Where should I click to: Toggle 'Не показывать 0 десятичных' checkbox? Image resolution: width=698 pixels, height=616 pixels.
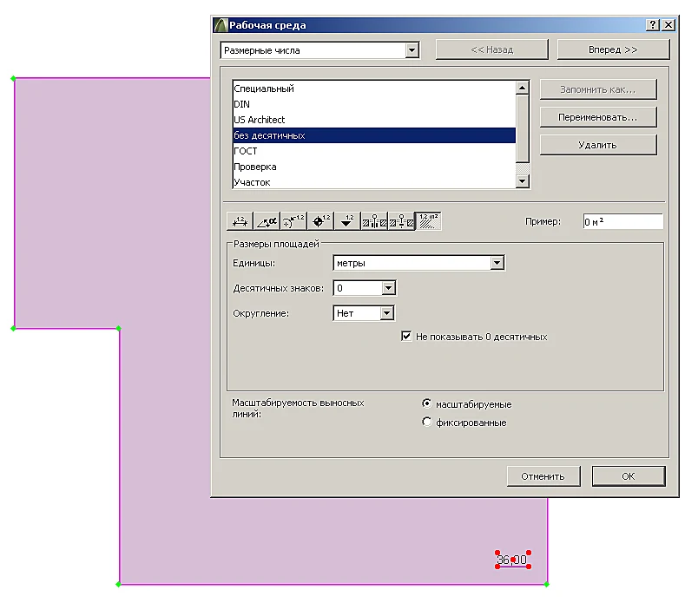coord(406,337)
